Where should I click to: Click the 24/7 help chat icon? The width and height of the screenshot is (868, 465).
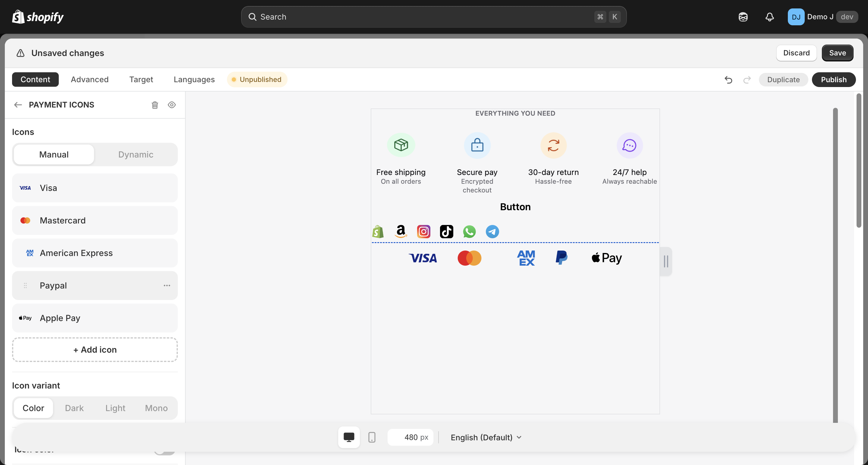click(629, 145)
